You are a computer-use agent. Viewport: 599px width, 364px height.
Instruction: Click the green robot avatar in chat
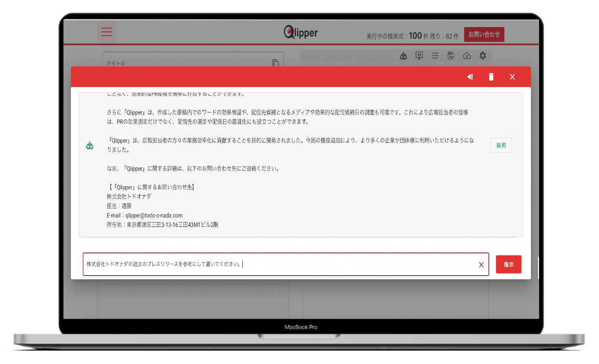coord(90,145)
